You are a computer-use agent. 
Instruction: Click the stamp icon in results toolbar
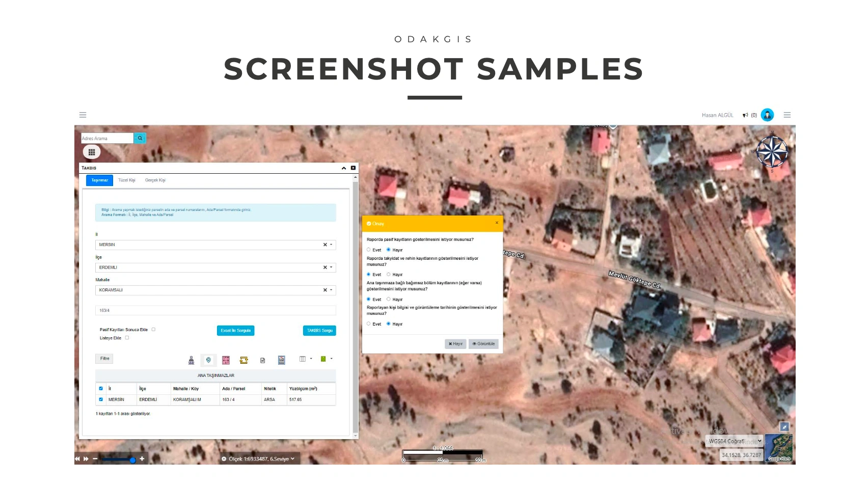click(x=191, y=360)
